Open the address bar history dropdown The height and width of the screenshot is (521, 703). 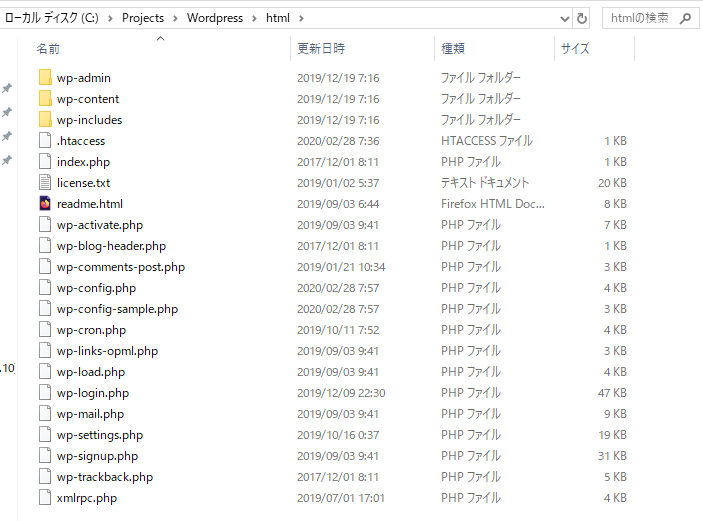565,18
